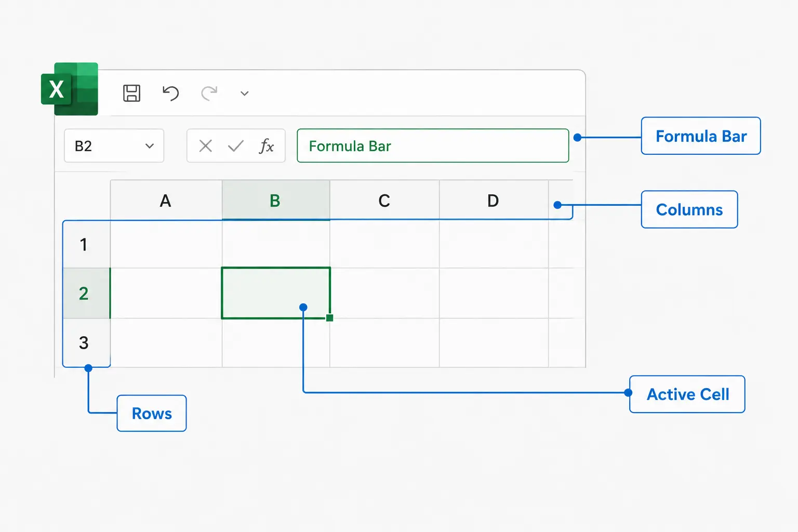Image resolution: width=798 pixels, height=532 pixels.
Task: Cancel entry with the X icon
Action: point(206,146)
